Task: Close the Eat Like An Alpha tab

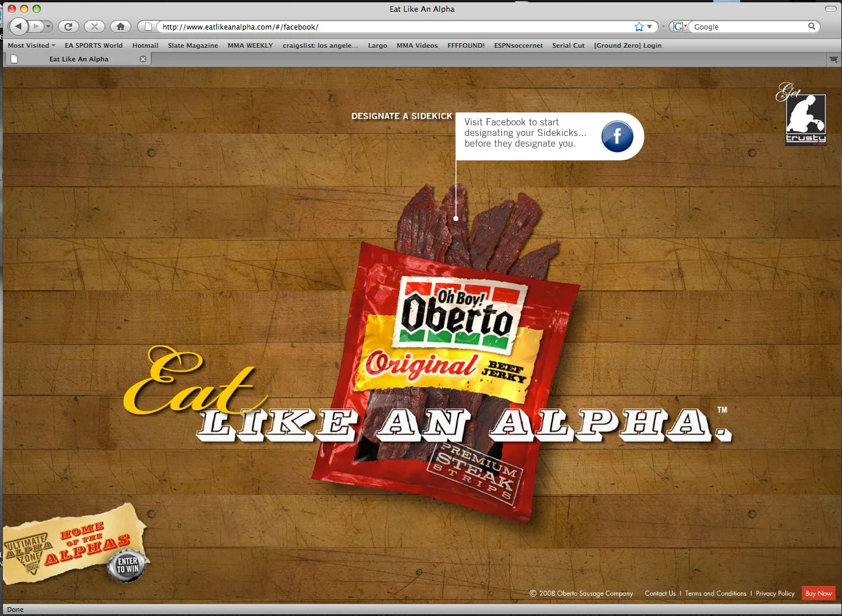Action: (143, 59)
